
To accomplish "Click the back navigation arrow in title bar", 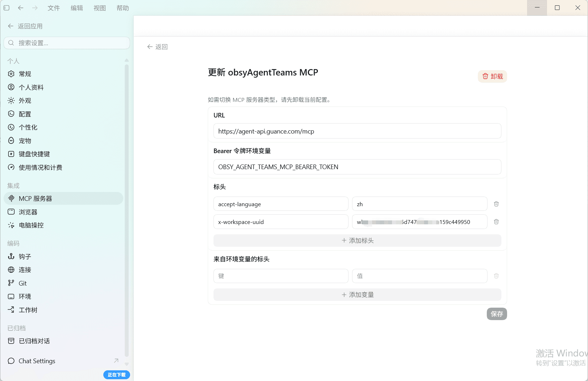I will pyautogui.click(x=21, y=8).
